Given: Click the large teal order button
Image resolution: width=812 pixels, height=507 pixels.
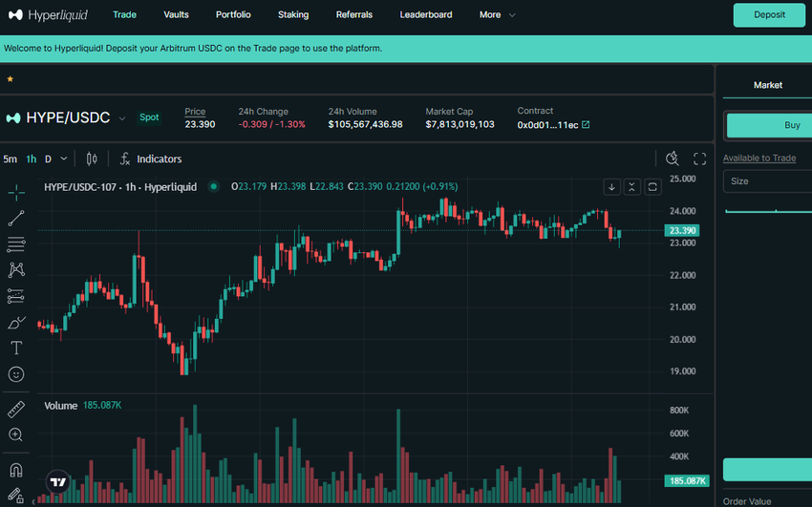Looking at the screenshot, I should [x=767, y=469].
